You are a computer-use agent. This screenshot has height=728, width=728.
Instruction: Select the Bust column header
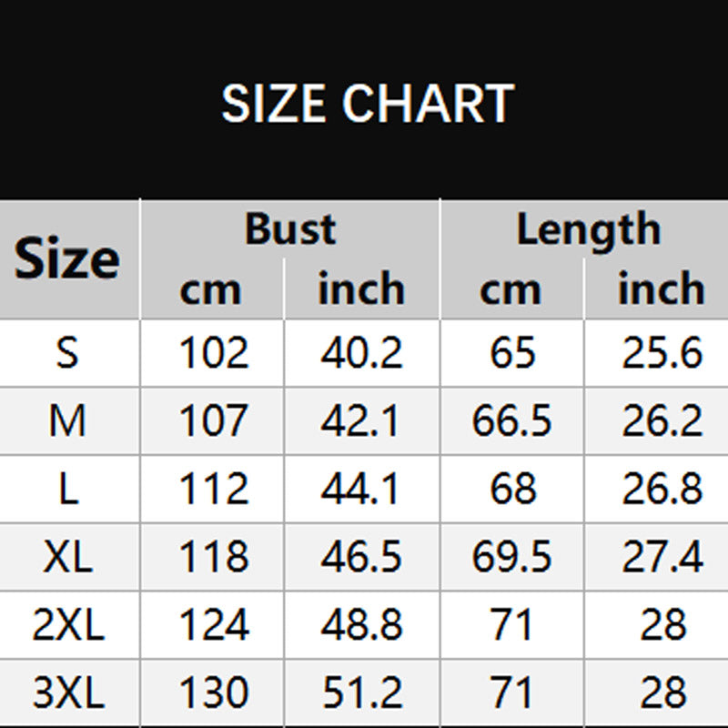point(289,228)
